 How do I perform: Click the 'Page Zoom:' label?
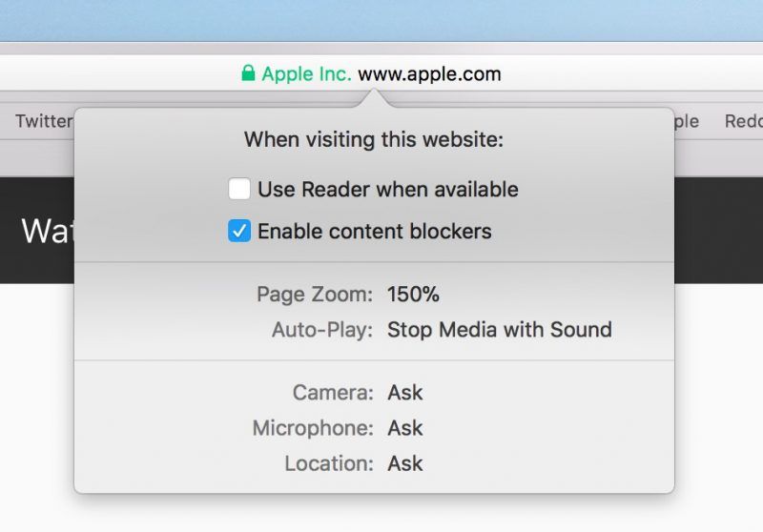315,295
